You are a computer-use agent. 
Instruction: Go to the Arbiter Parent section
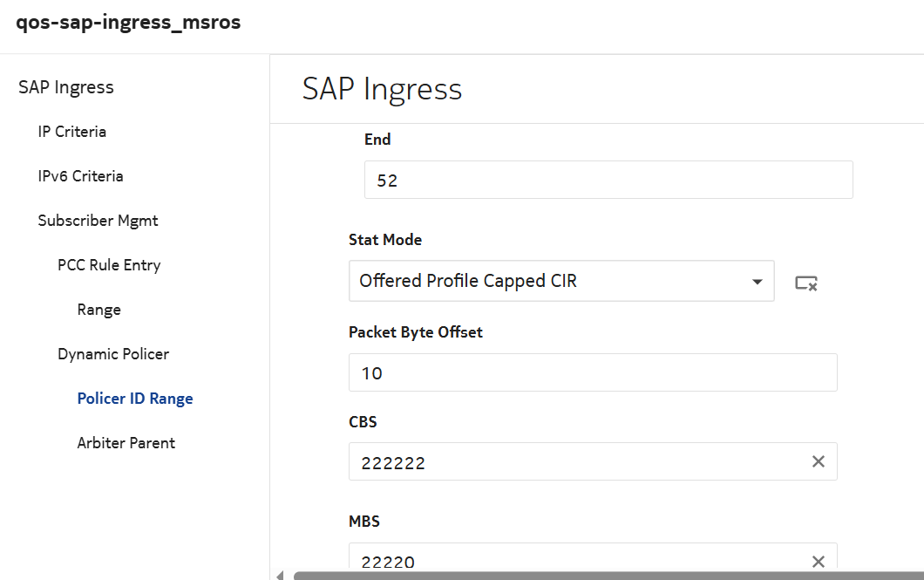click(x=126, y=443)
